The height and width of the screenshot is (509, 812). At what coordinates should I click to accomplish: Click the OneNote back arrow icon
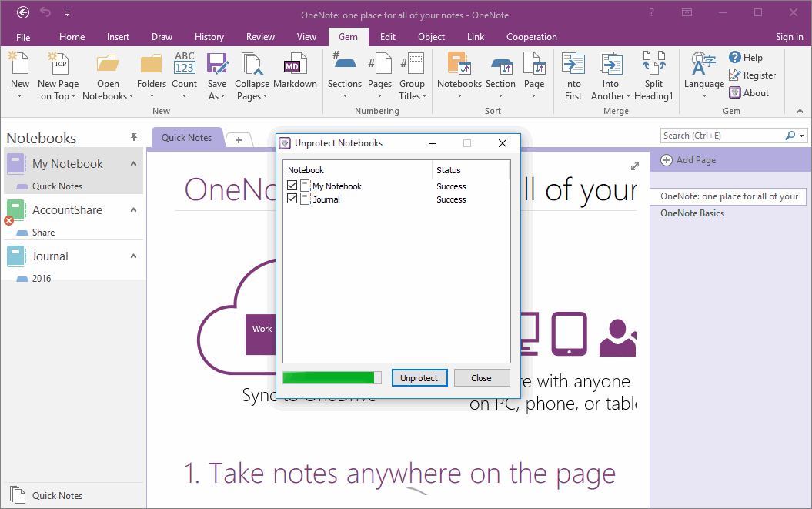tap(23, 12)
